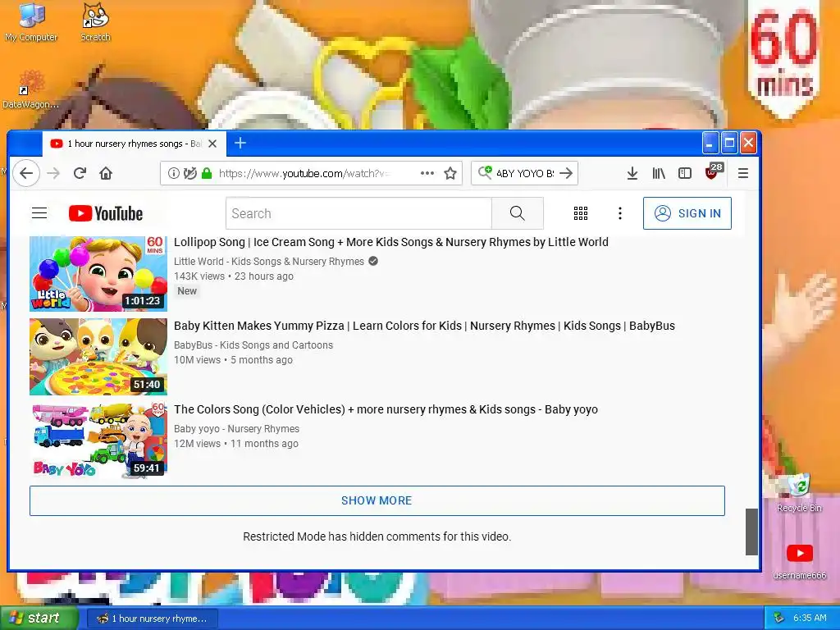Image resolution: width=840 pixels, height=630 pixels.
Task: Click the browser forward arrow
Action: (53, 173)
